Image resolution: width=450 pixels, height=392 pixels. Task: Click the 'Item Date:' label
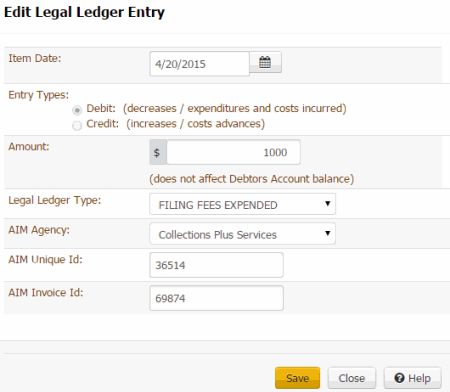coord(35,58)
